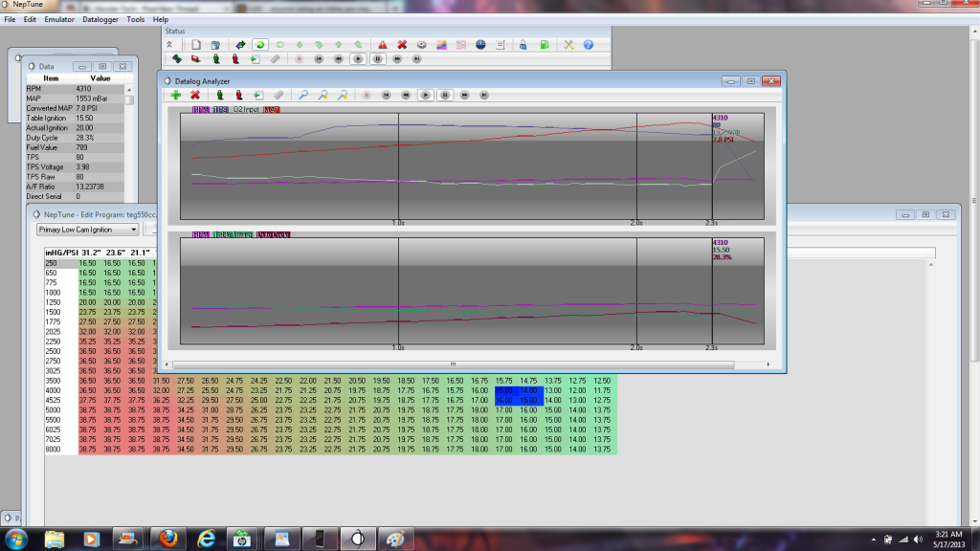The image size is (980, 551).
Task: Open the blue question mark help icon
Action: point(589,44)
